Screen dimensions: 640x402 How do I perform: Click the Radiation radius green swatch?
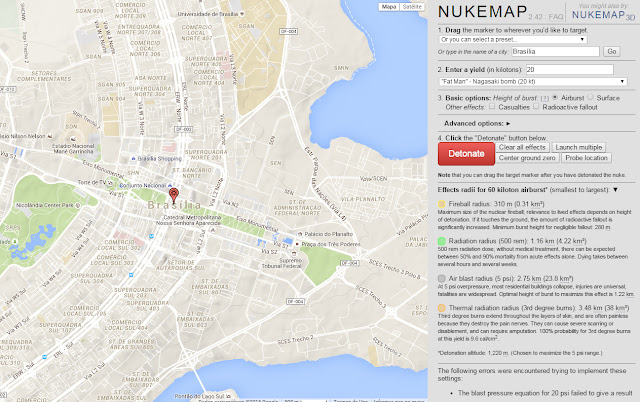pyautogui.click(x=442, y=241)
